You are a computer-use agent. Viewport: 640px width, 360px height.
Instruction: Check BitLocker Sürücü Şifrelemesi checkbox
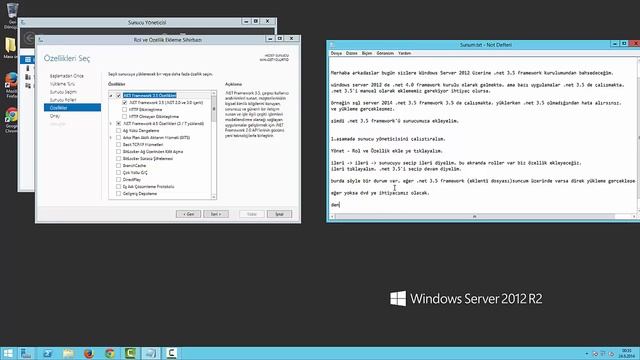pyautogui.click(x=118, y=158)
